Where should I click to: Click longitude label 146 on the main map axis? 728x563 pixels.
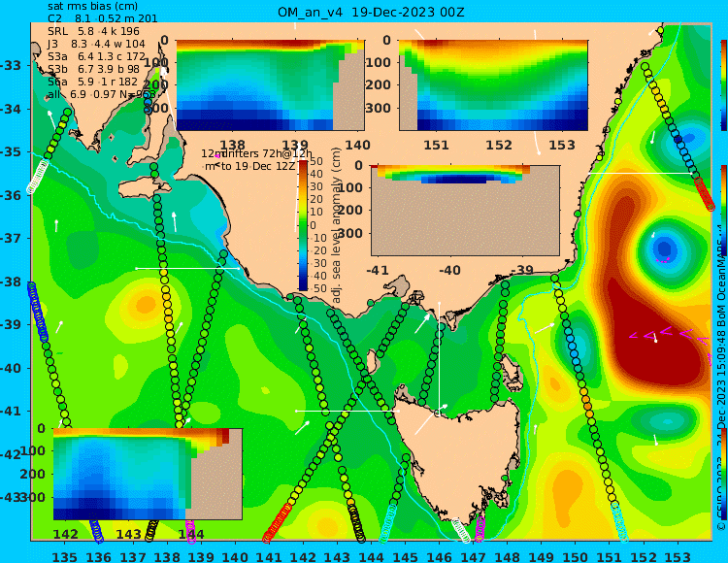click(x=439, y=556)
